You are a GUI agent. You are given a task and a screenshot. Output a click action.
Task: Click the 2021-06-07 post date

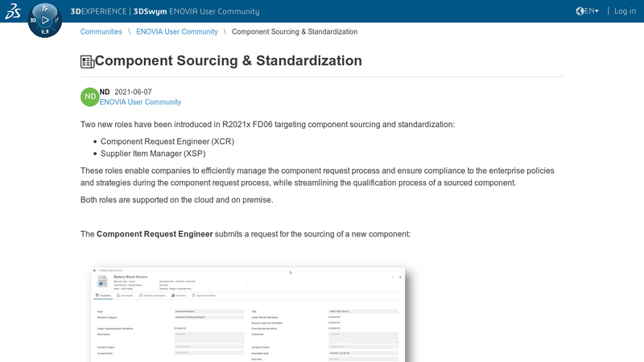[x=133, y=92]
